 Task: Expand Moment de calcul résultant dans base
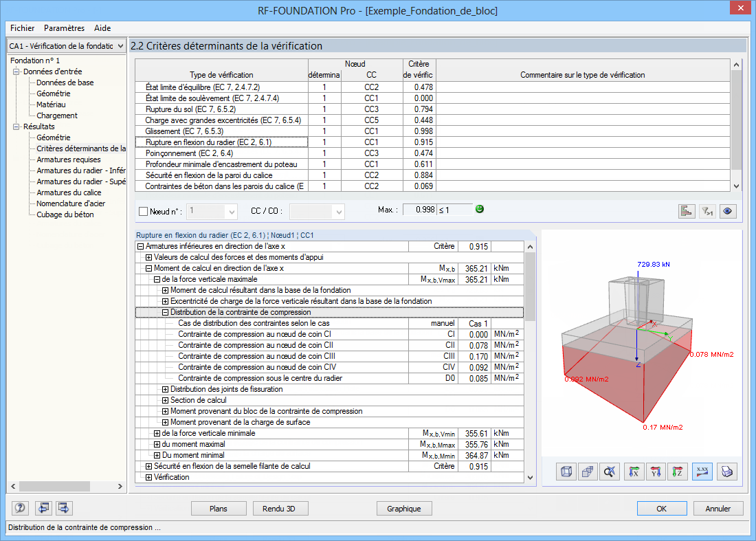tap(166, 290)
